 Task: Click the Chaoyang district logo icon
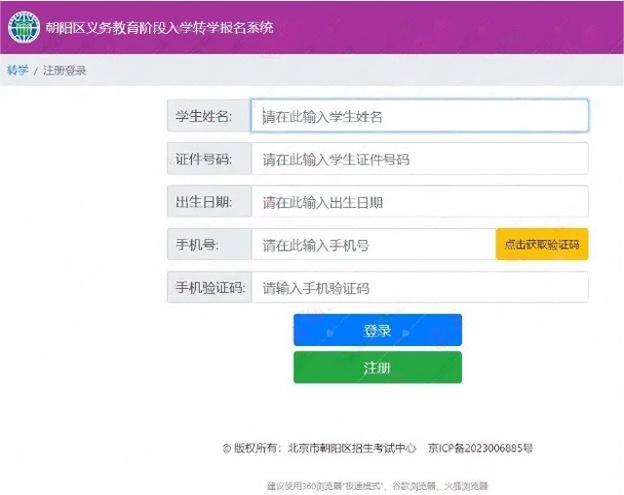[x=24, y=28]
